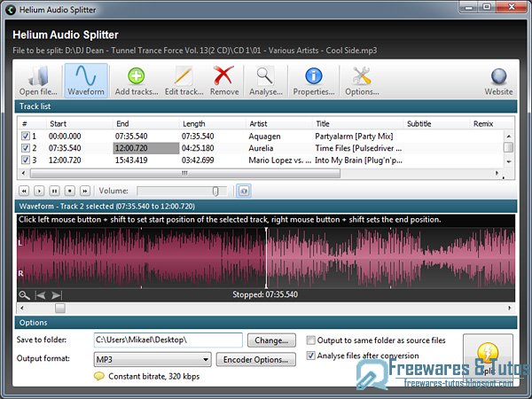This screenshot has height=399, width=532.
Task: Sort track list by Length column header
Action: 212,124
